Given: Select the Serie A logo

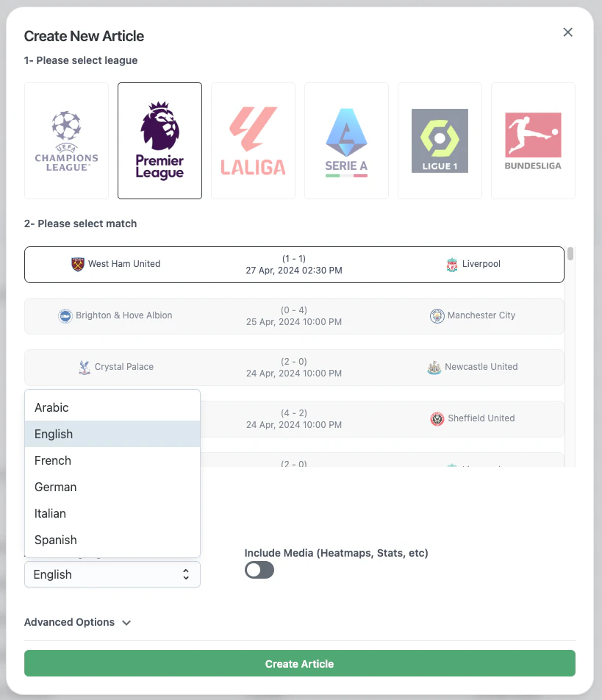Looking at the screenshot, I should [x=346, y=140].
